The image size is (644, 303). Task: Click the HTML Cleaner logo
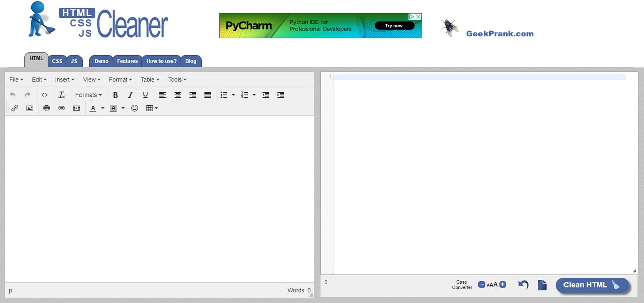coord(98,20)
